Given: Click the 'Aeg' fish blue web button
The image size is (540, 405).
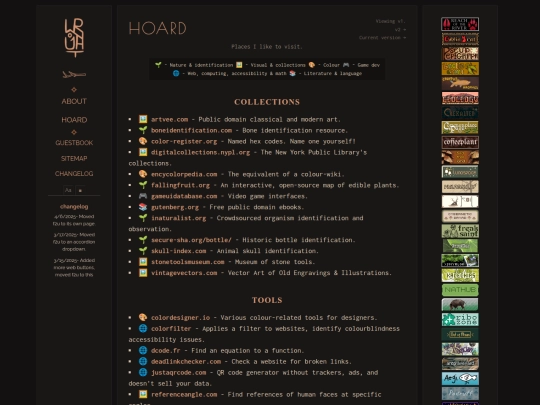Looking at the screenshot, I should tap(460, 378).
